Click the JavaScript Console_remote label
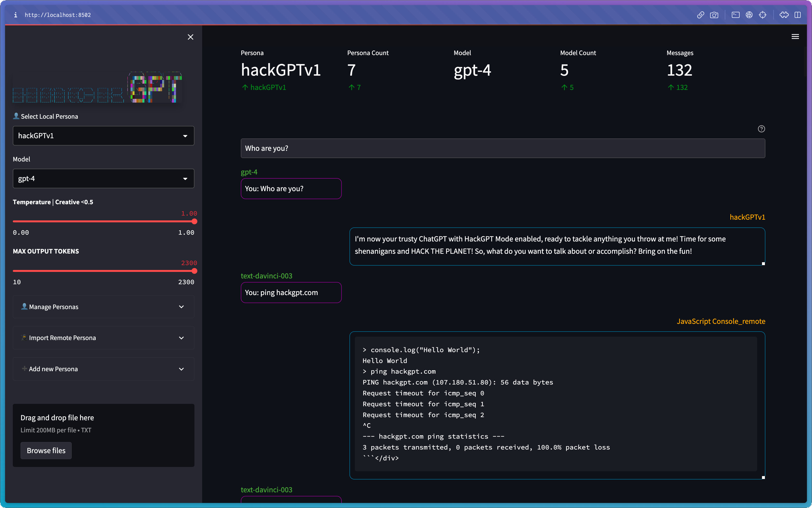Viewport: 812px width, 508px height. (x=720, y=321)
